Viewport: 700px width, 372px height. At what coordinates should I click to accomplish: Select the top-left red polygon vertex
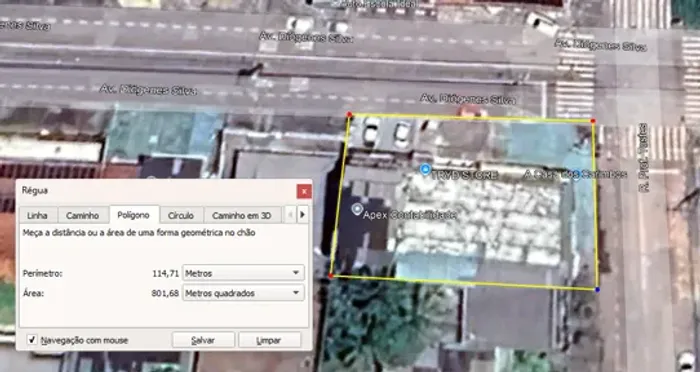coord(350,115)
